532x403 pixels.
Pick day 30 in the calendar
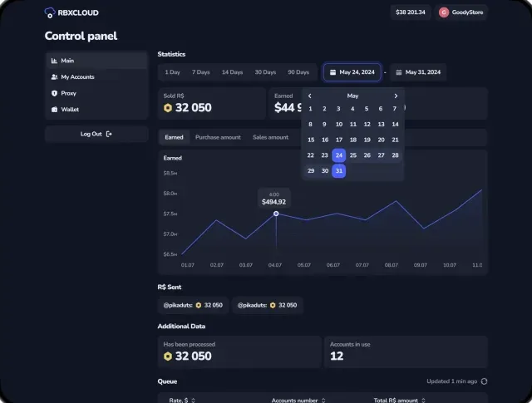[325, 171]
